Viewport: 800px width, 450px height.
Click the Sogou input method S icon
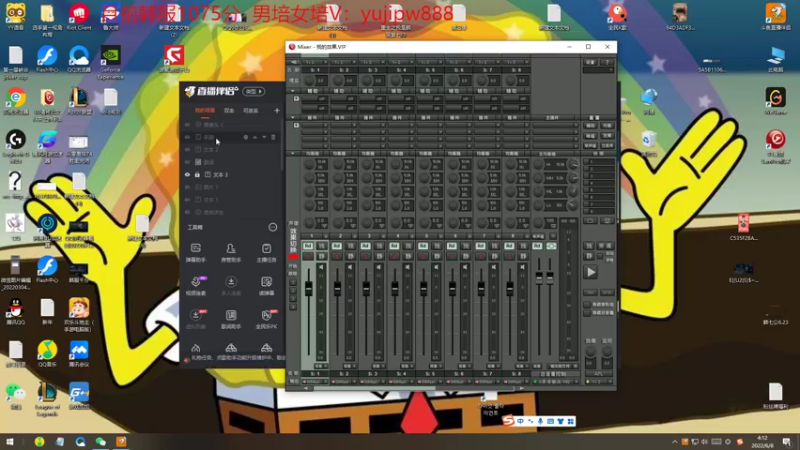click(x=508, y=421)
